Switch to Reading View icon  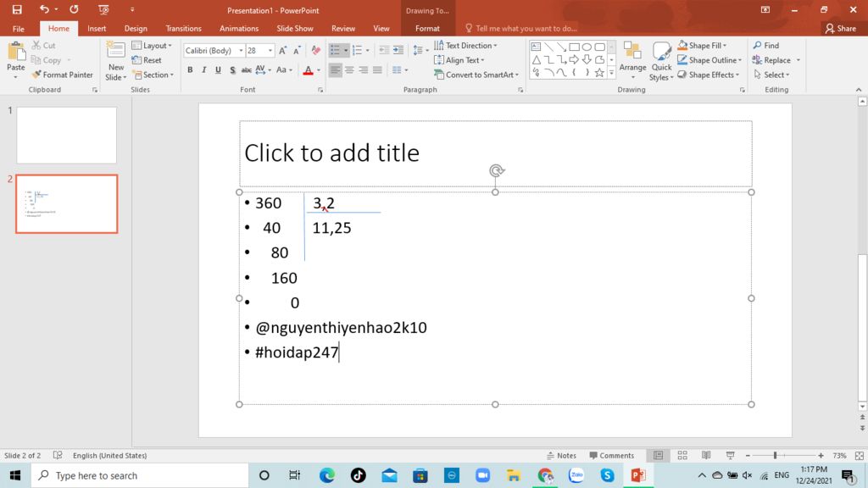tap(706, 455)
